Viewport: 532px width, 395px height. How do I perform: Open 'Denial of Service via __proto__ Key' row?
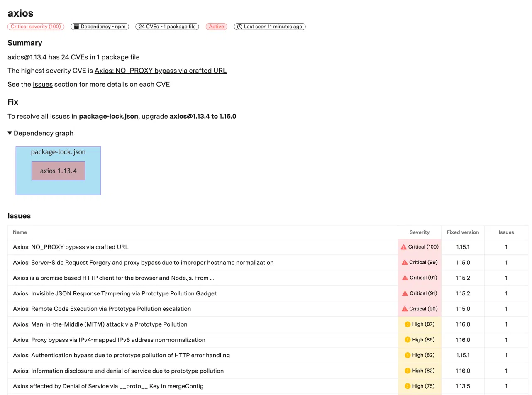[268, 386]
